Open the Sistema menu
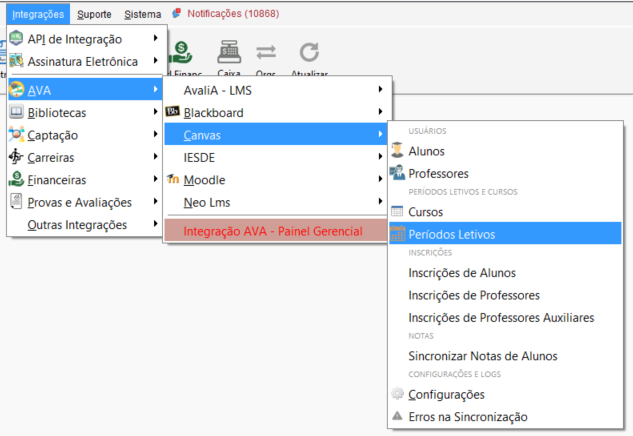Image resolution: width=633 pixels, height=436 pixels. tap(142, 14)
